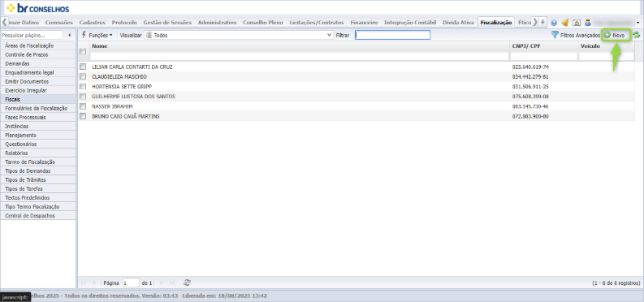The image size is (644, 302).
Task: Click the pagination refresh icon
Action: pos(187,283)
